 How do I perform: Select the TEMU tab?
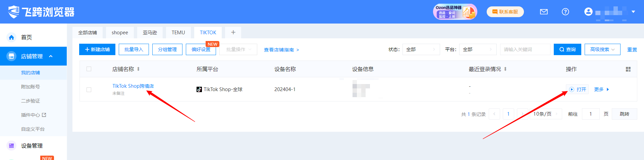178,33
